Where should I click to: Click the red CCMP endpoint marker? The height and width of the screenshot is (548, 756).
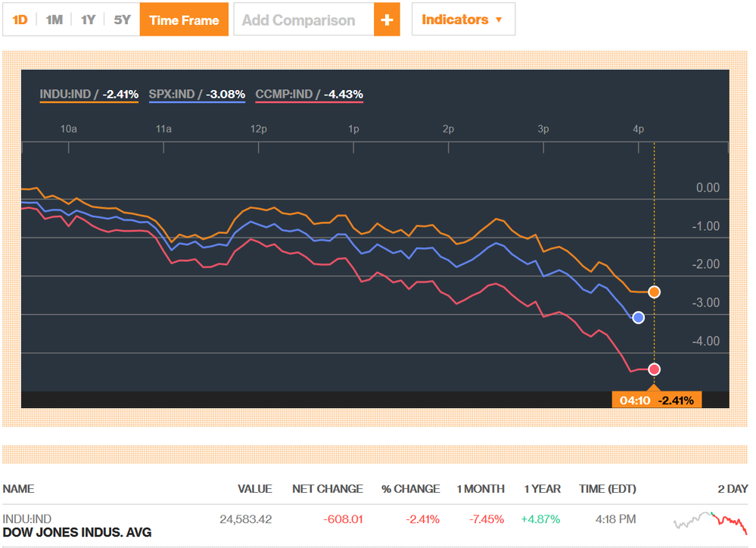(x=655, y=369)
